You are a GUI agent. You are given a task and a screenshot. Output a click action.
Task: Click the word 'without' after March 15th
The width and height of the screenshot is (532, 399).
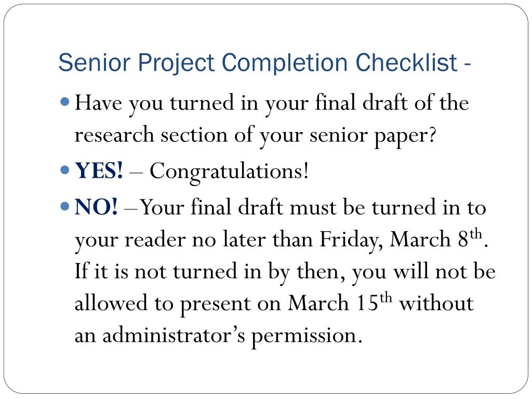coord(436,302)
